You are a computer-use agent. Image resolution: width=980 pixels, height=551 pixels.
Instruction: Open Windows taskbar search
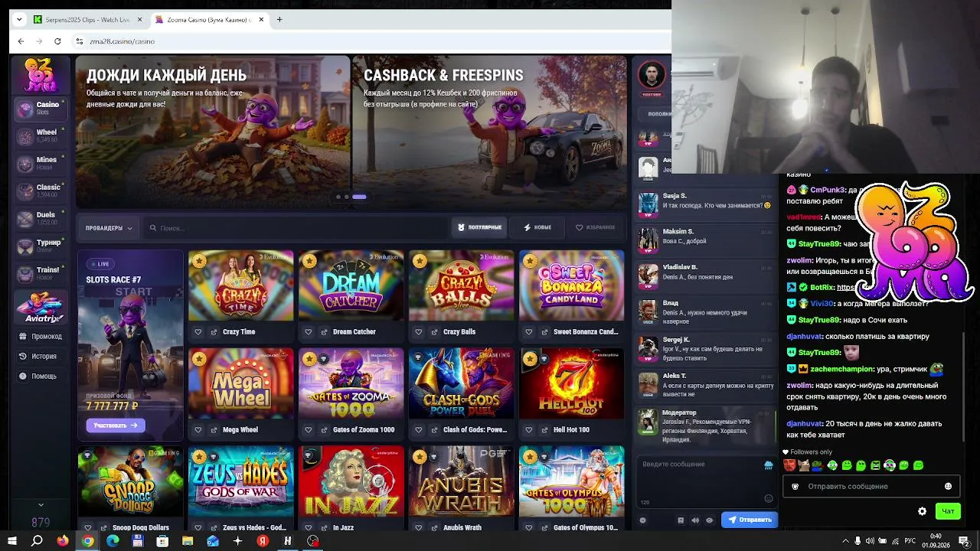point(37,541)
